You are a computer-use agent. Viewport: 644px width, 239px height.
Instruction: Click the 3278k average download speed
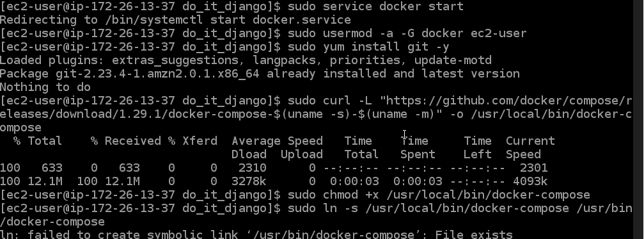click(x=249, y=181)
